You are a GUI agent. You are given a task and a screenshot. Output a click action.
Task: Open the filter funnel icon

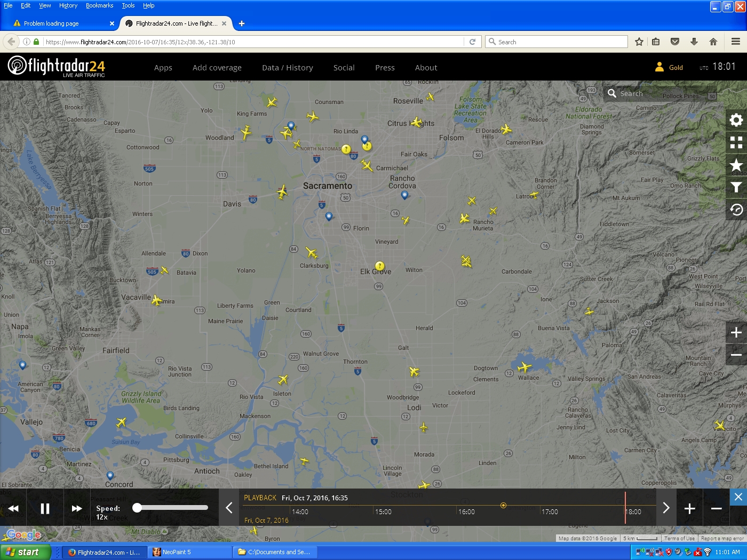(x=736, y=187)
